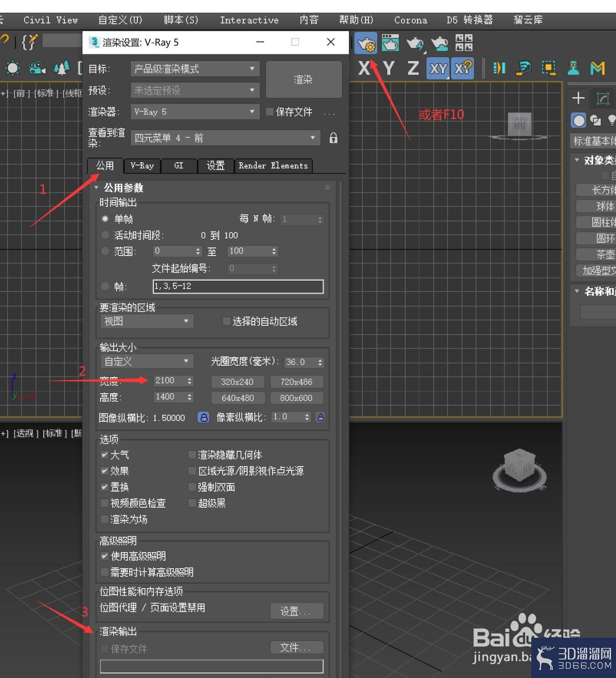Toggle the 大气 checkbox
This screenshot has height=678, width=616.
click(x=104, y=455)
